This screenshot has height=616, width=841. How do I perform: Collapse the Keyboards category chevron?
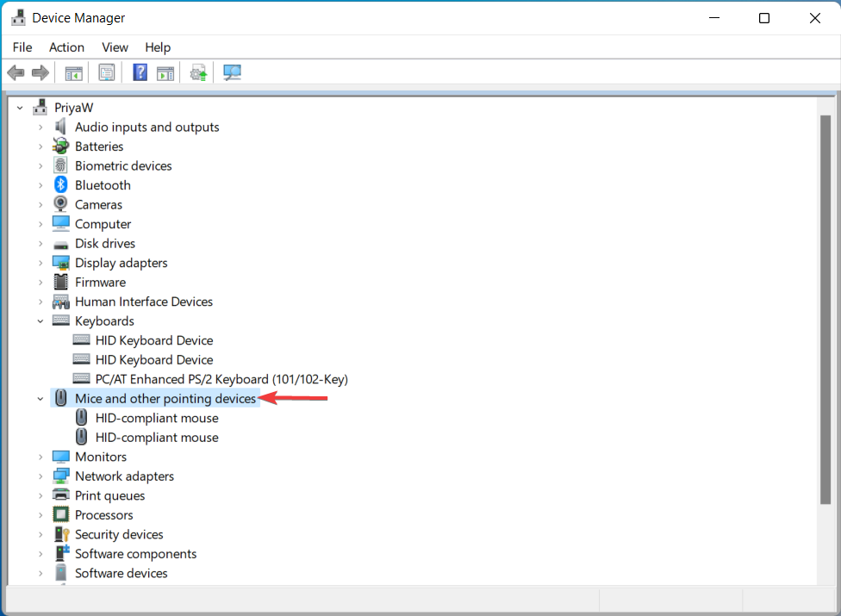tap(40, 321)
